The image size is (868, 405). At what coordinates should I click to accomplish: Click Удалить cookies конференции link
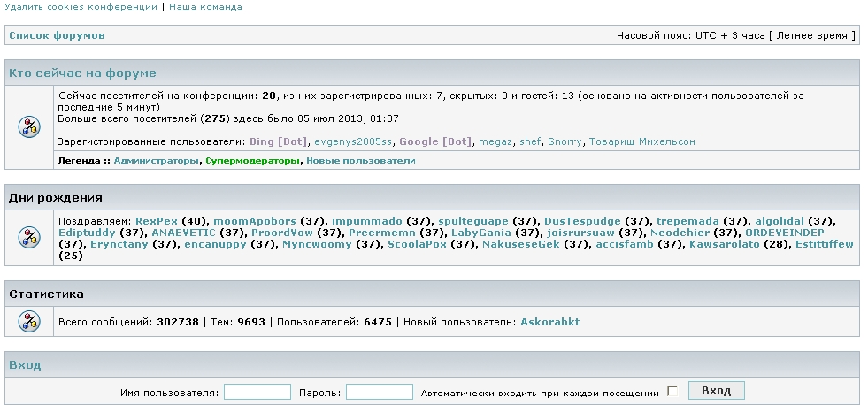81,6
